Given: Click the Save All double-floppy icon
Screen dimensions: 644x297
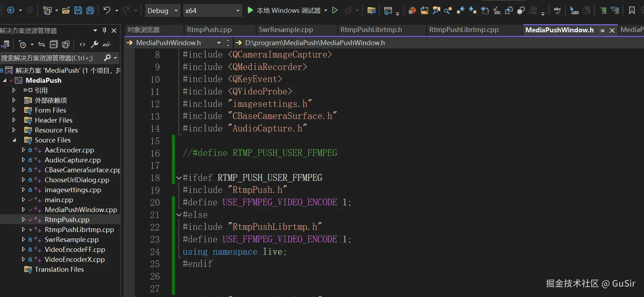Looking at the screenshot, I should pyautogui.click(x=90, y=10).
